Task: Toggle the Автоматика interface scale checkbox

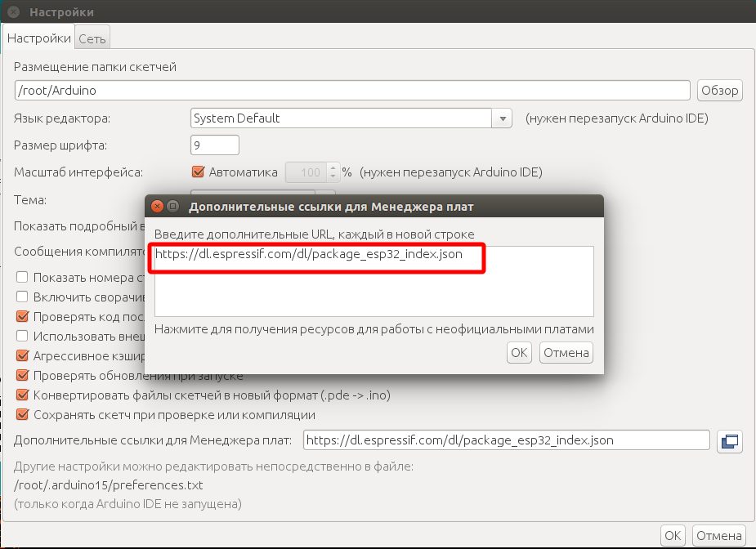Action: 197,172
